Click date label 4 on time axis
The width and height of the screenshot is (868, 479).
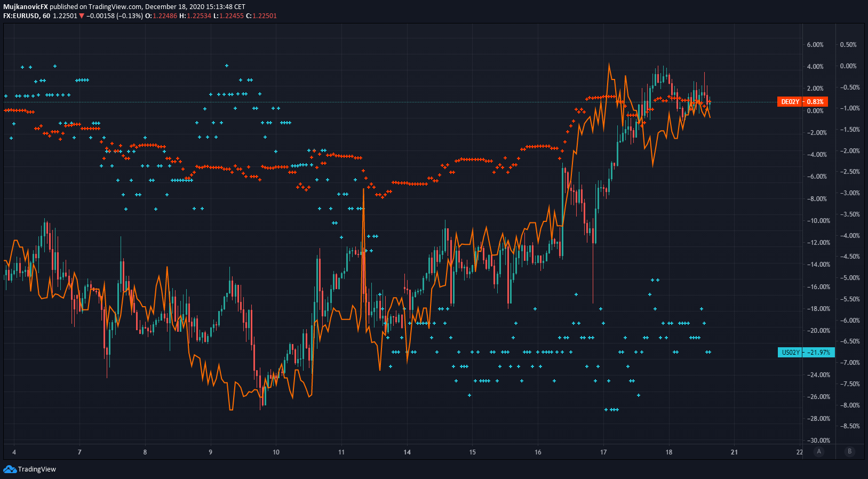(14, 452)
